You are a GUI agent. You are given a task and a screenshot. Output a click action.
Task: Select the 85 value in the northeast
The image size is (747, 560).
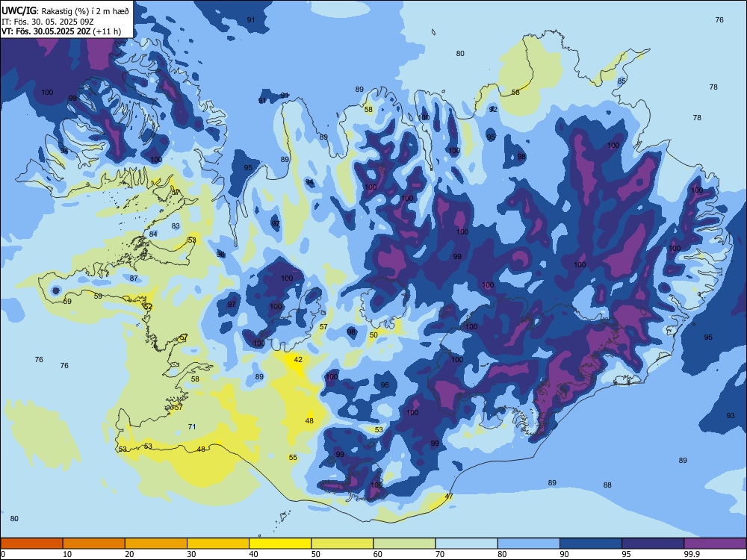click(622, 81)
